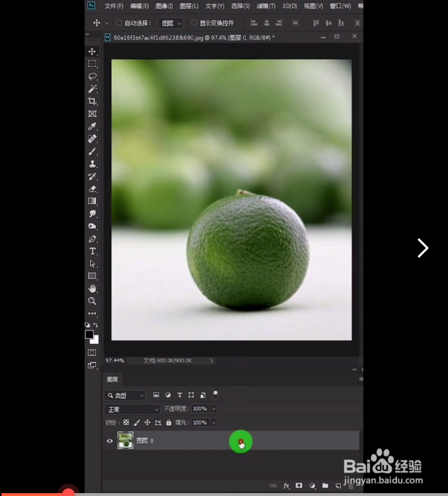The image size is (448, 496).
Task: Select the Smudge tool
Action: [x=92, y=214]
